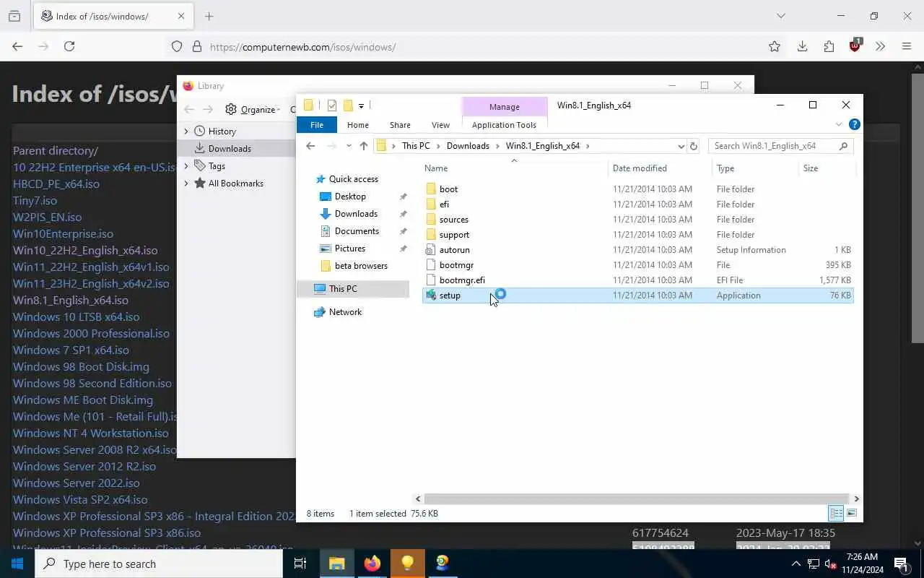924x578 pixels.
Task: Click the Explorer search magnifier icon
Action: 843,146
